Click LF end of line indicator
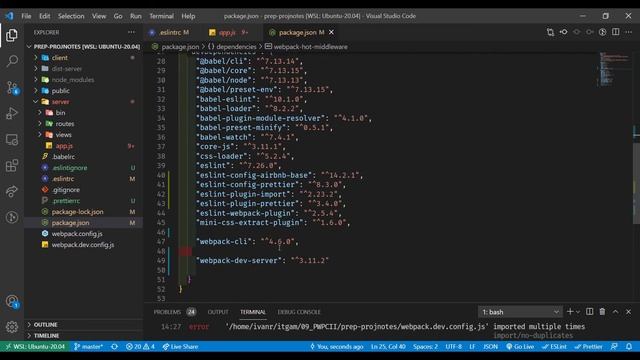Screen dimensions: 640x360 [472, 347]
